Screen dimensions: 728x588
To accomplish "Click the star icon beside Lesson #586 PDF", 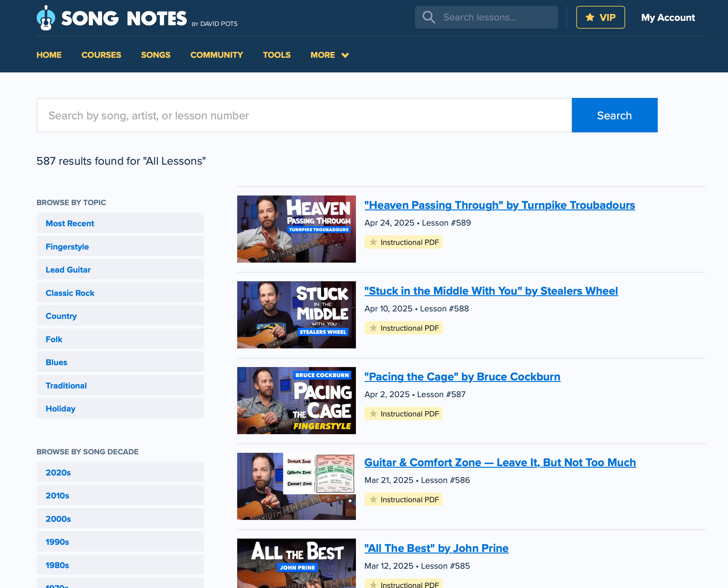I will click(x=373, y=499).
